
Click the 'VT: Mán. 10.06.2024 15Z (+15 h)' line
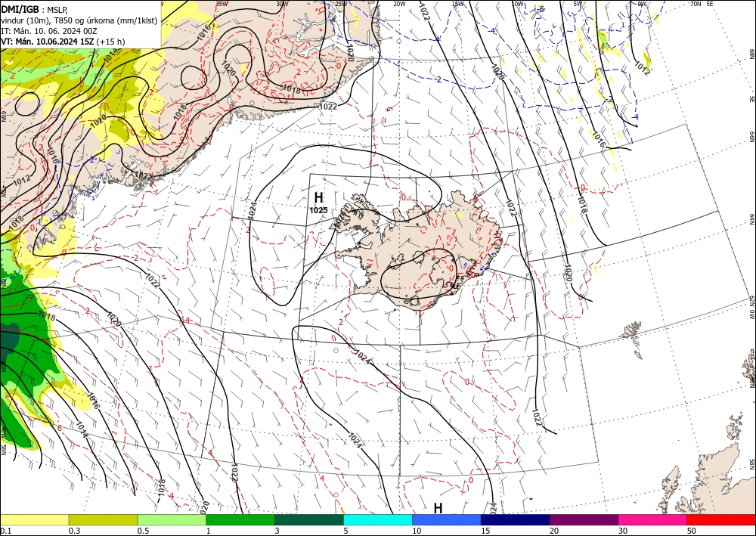(x=63, y=42)
